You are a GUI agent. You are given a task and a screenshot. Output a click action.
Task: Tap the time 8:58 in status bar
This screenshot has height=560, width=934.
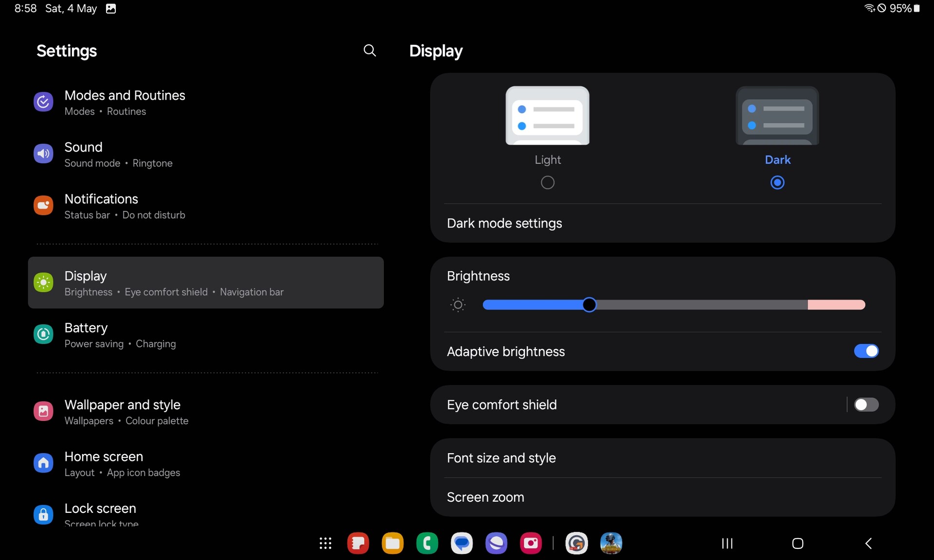tap(25, 8)
